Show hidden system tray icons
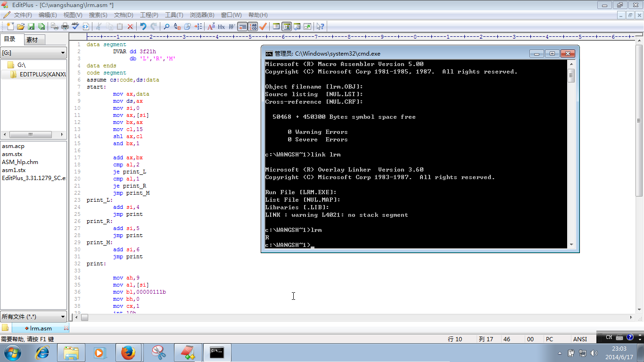 pyautogui.click(x=560, y=353)
